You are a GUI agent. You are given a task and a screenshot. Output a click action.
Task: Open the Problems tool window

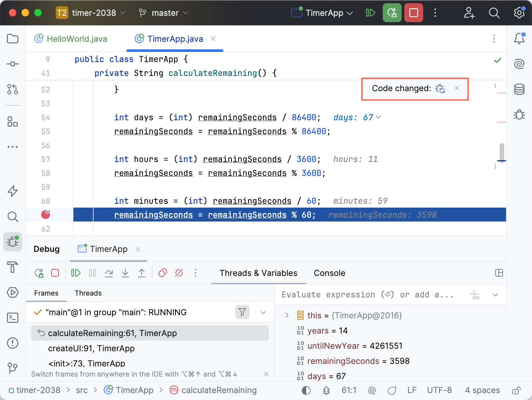point(13,343)
